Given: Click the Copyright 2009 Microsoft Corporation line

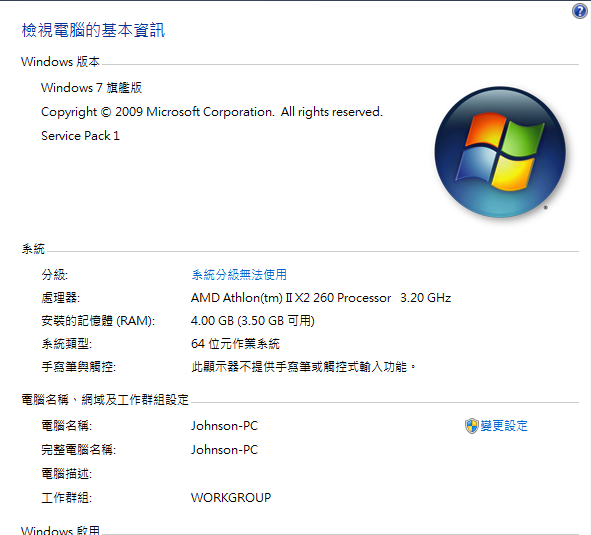Looking at the screenshot, I should click(x=212, y=112).
